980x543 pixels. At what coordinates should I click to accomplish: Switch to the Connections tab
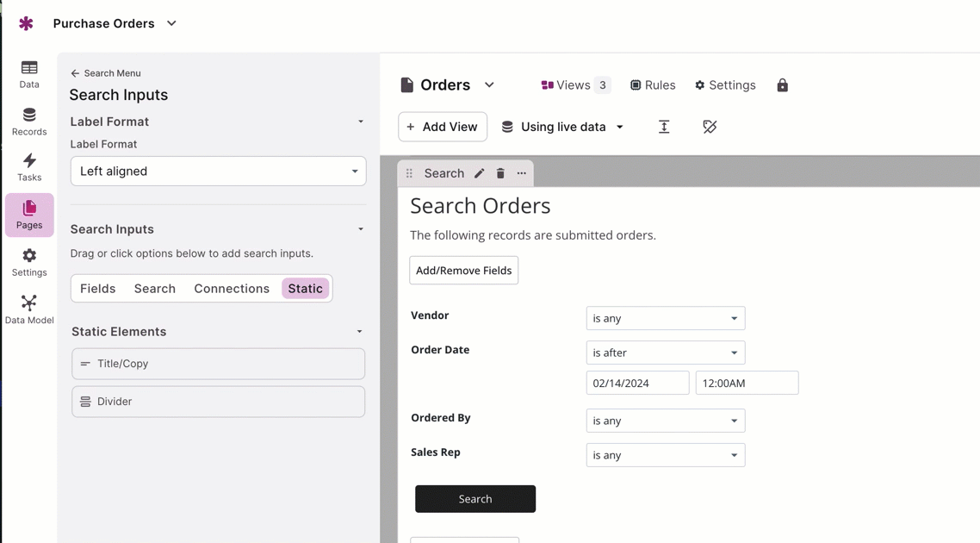tap(232, 289)
